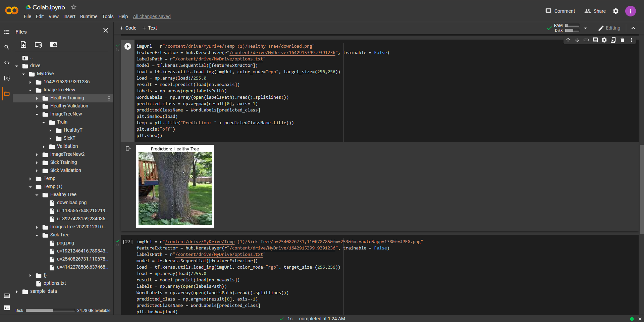This screenshot has width=644, height=322.
Task: Open the View menu
Action: (54, 16)
